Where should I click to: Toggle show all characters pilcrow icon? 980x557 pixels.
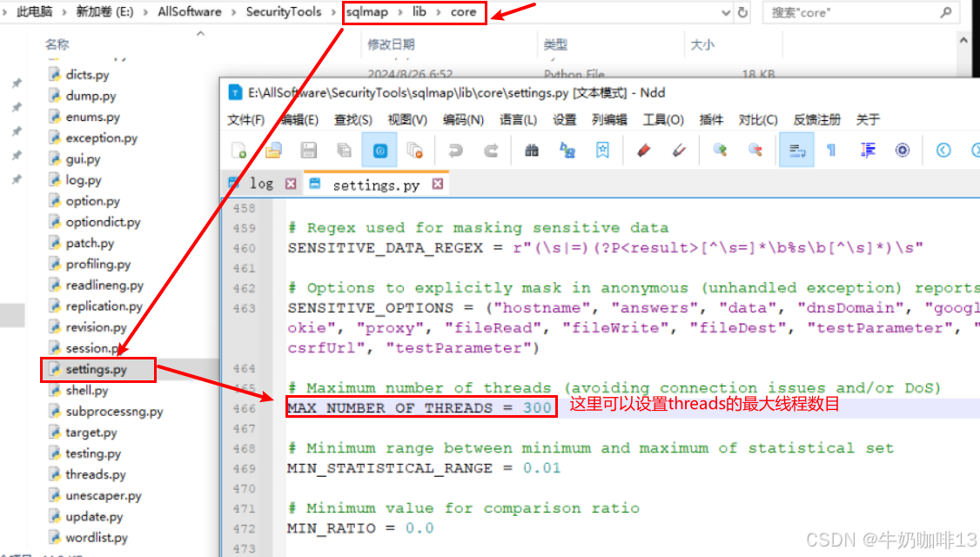[x=831, y=151]
